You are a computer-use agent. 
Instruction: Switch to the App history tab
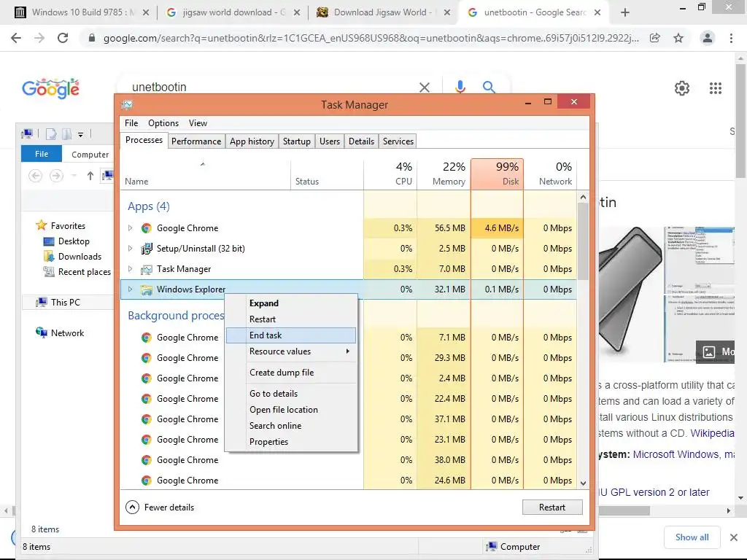(252, 141)
